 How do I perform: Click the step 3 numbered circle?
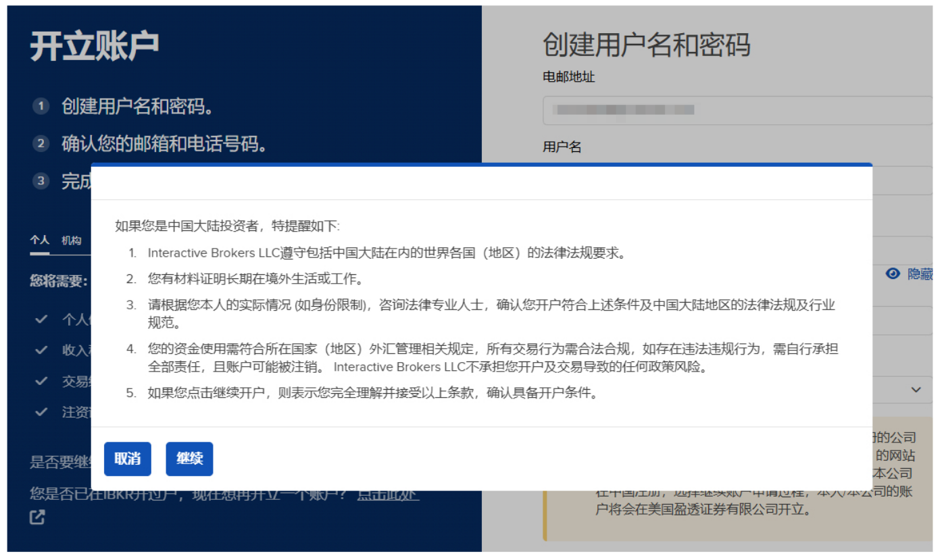41,181
